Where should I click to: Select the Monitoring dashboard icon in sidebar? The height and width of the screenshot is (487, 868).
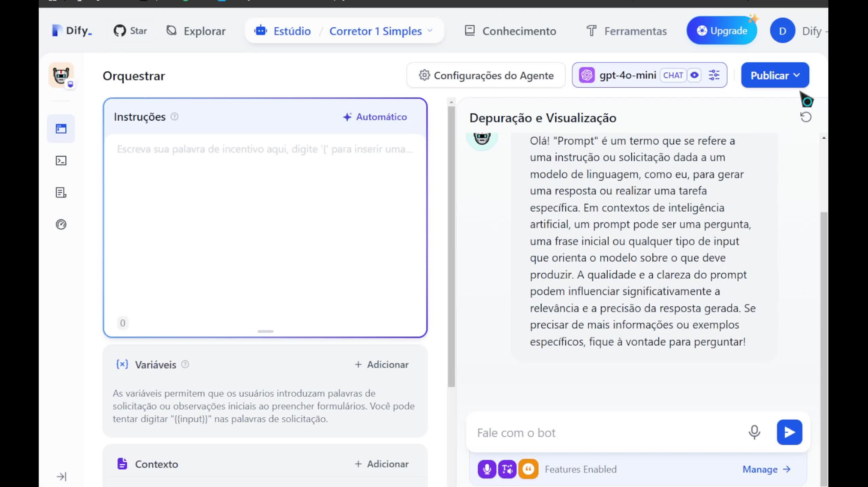coord(61,224)
